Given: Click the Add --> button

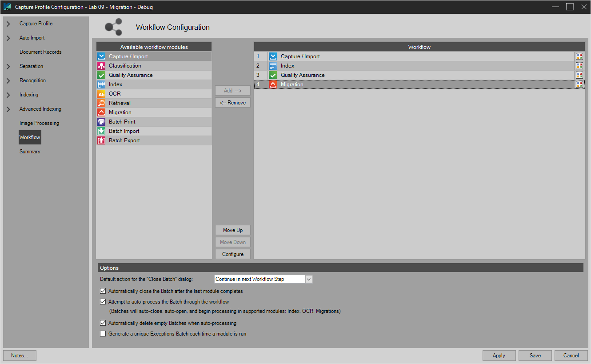Looking at the screenshot, I should coord(233,90).
